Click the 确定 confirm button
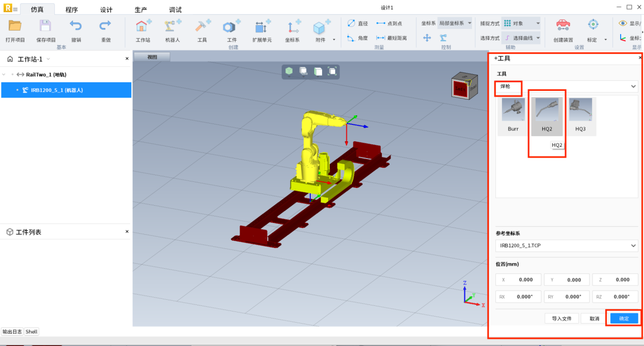The image size is (644, 346). click(x=624, y=319)
